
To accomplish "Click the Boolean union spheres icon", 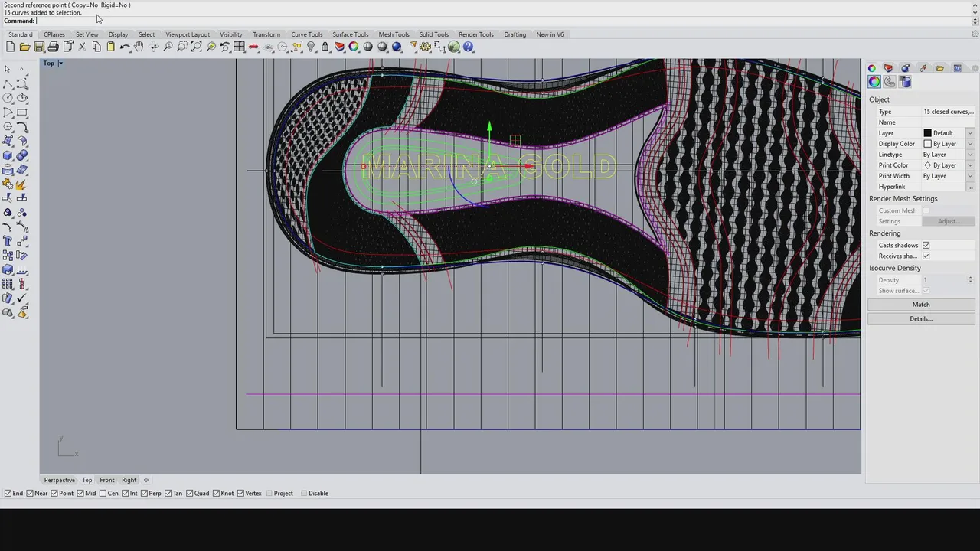I will 22,155.
